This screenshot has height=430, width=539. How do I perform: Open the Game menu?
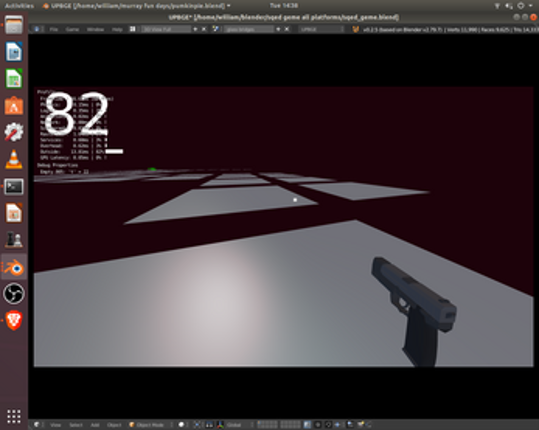(x=72, y=30)
